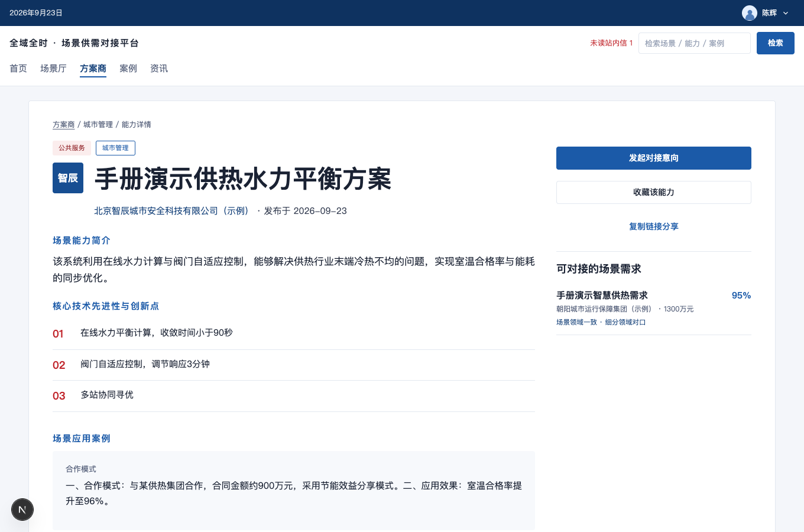Click the 可对接的场景需求 sidebar heading

click(599, 269)
